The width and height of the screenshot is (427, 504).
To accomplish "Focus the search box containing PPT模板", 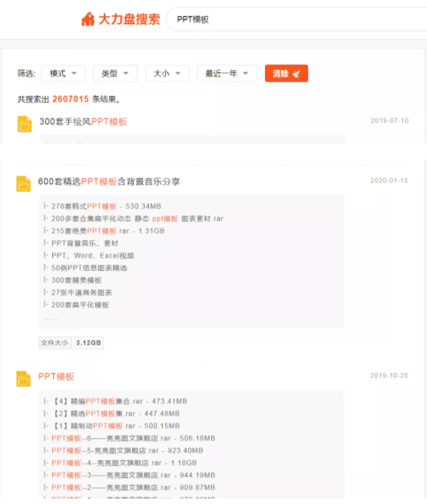I will [x=298, y=19].
